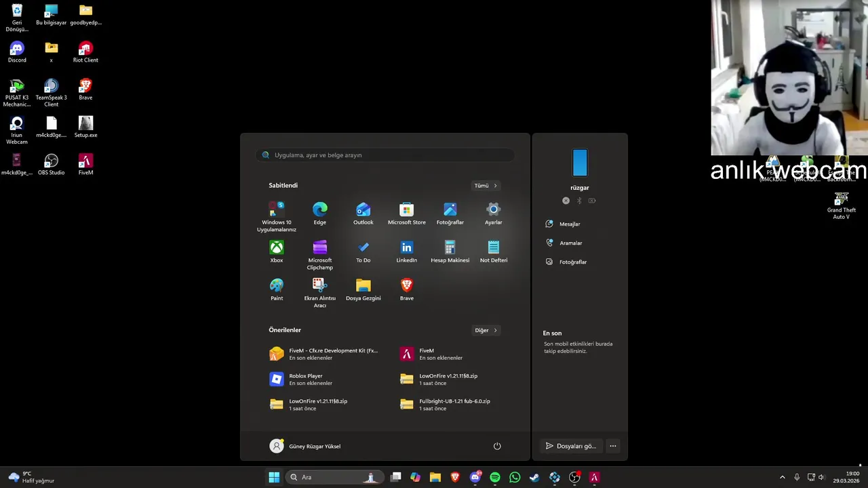The height and width of the screenshot is (488, 868).
Task: Launch Brave in the pinned apps grid
Action: point(406,289)
